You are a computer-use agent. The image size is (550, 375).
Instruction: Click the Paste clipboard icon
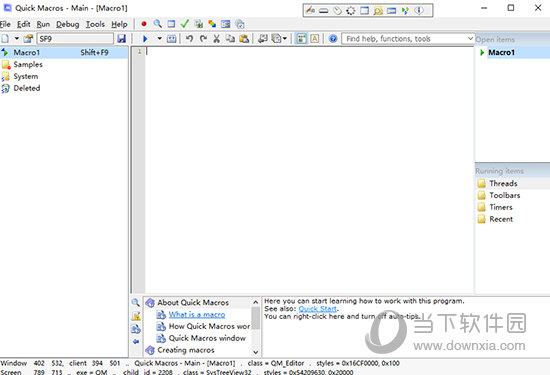coord(244,39)
